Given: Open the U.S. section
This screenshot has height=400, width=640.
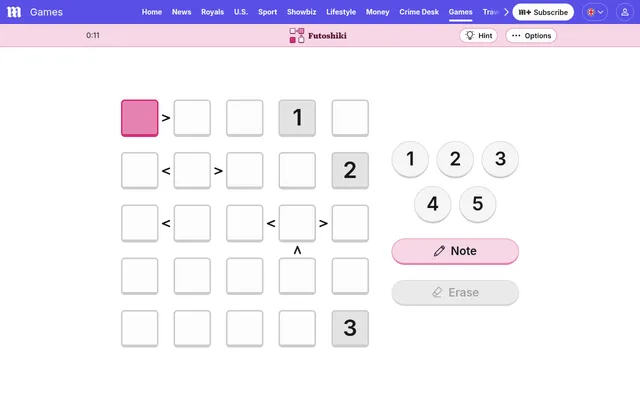Looking at the screenshot, I should [241, 12].
